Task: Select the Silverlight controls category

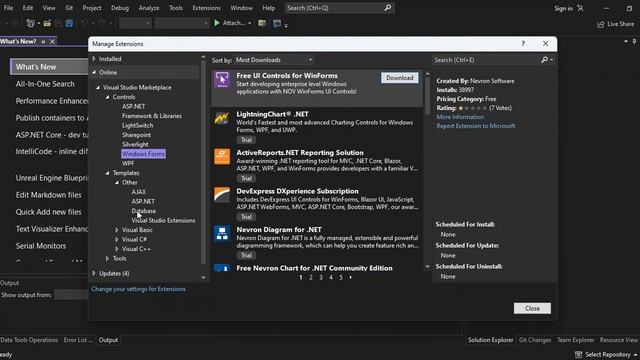Action: (x=135, y=144)
